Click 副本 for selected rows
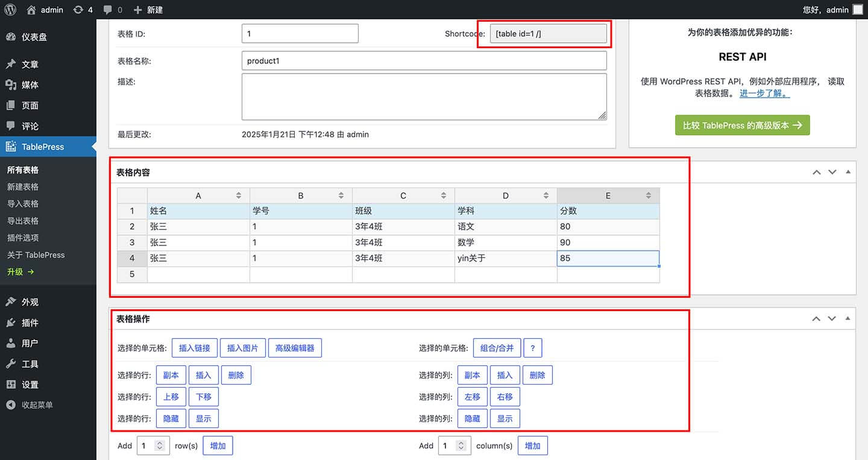The width and height of the screenshot is (868, 460). pyautogui.click(x=171, y=375)
